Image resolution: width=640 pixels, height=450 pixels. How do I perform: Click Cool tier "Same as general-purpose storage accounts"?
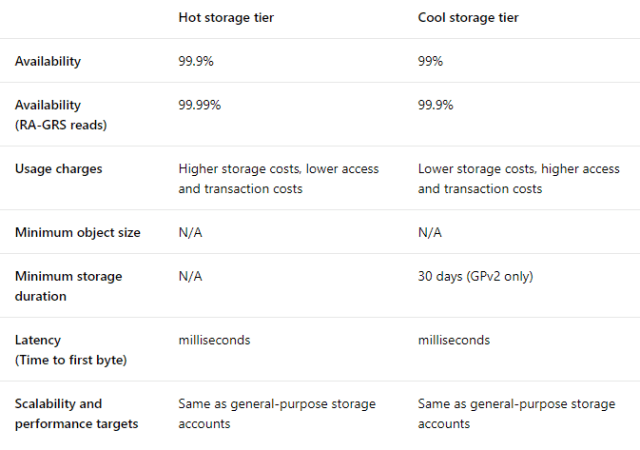click(517, 413)
